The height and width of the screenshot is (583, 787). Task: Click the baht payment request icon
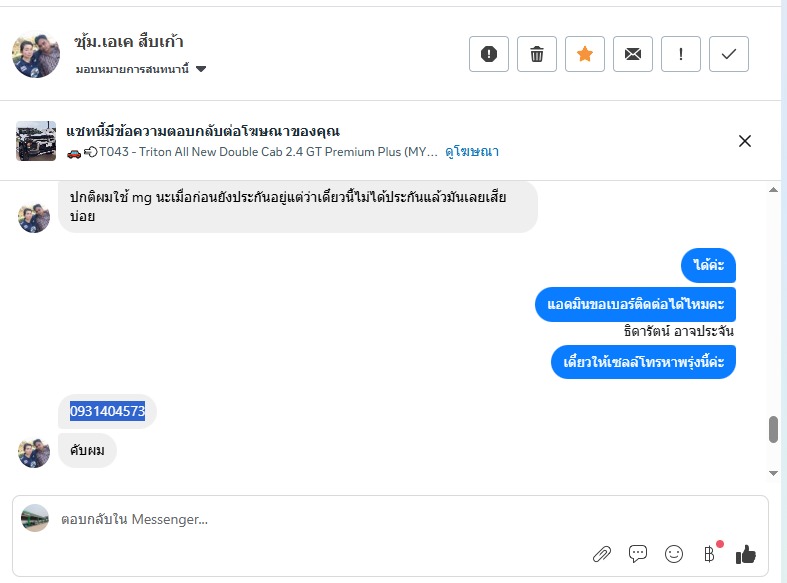[x=710, y=554]
